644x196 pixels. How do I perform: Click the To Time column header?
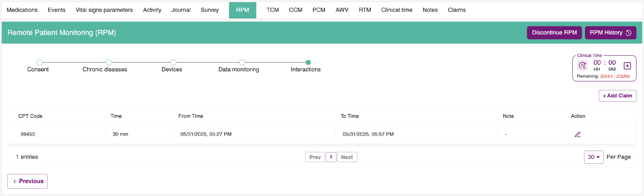tap(349, 116)
